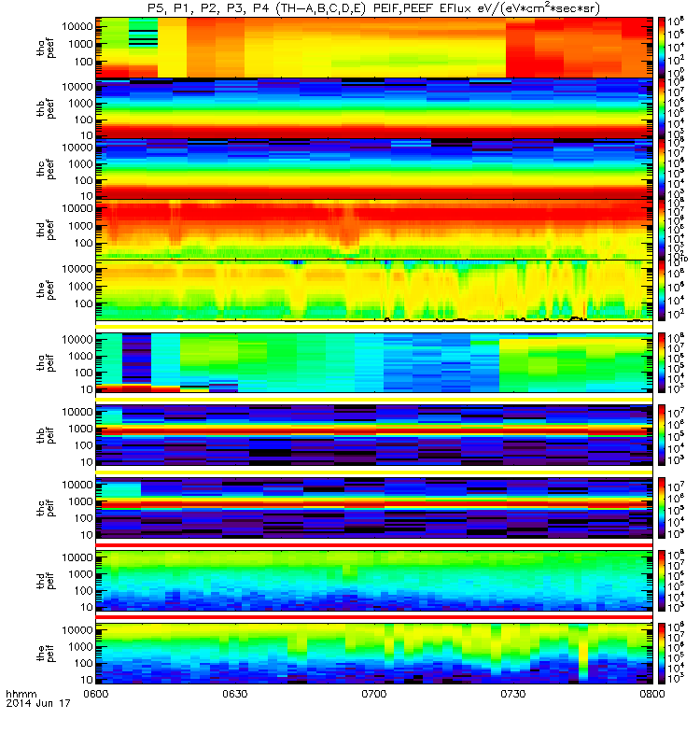Click the 0700 time axis label
Viewport: 700px width, 747px height.
374,694
